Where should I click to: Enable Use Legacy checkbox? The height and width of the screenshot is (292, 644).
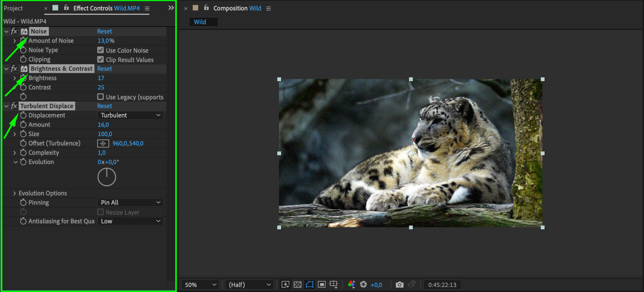point(101,97)
